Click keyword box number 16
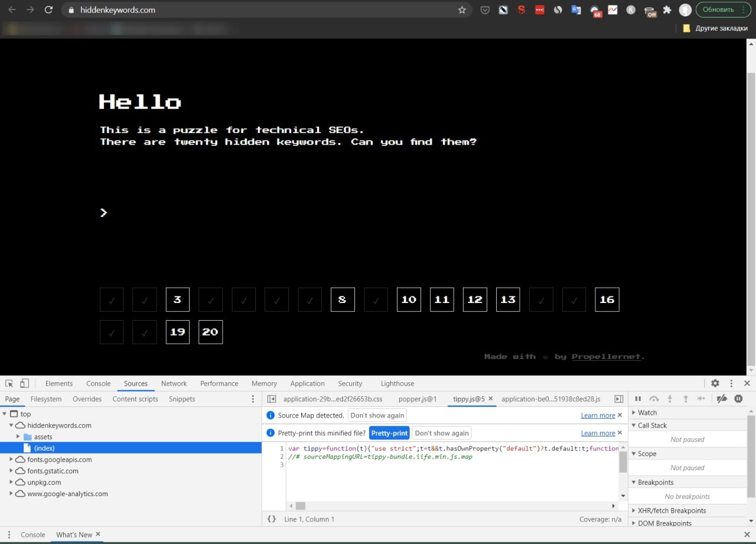 [x=607, y=299]
